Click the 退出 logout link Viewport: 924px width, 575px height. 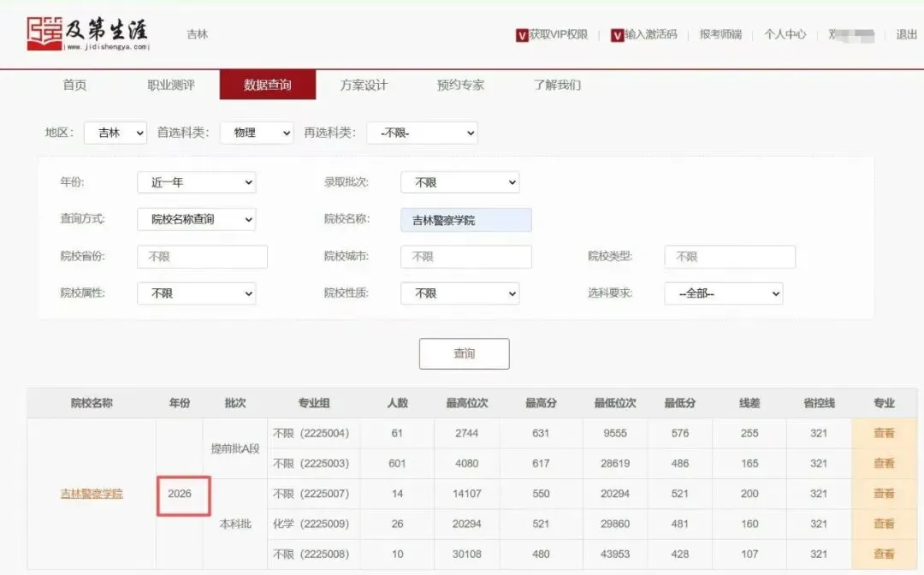click(906, 34)
